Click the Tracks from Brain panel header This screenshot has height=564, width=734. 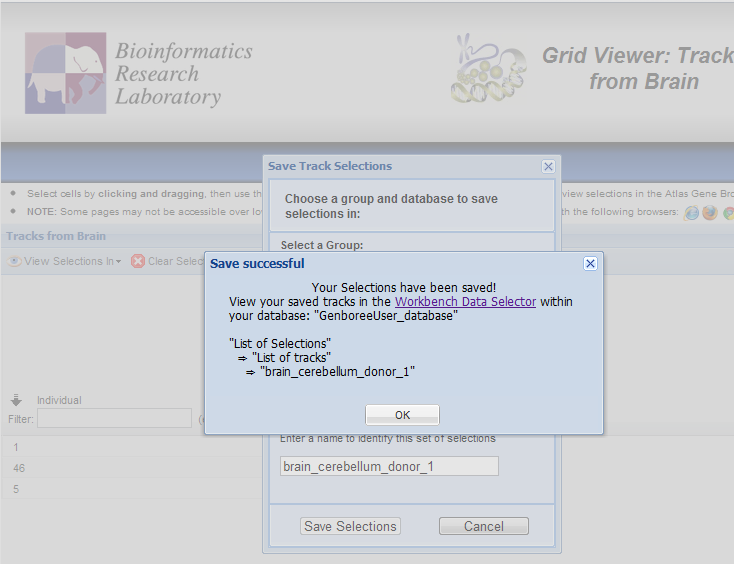coord(56,236)
